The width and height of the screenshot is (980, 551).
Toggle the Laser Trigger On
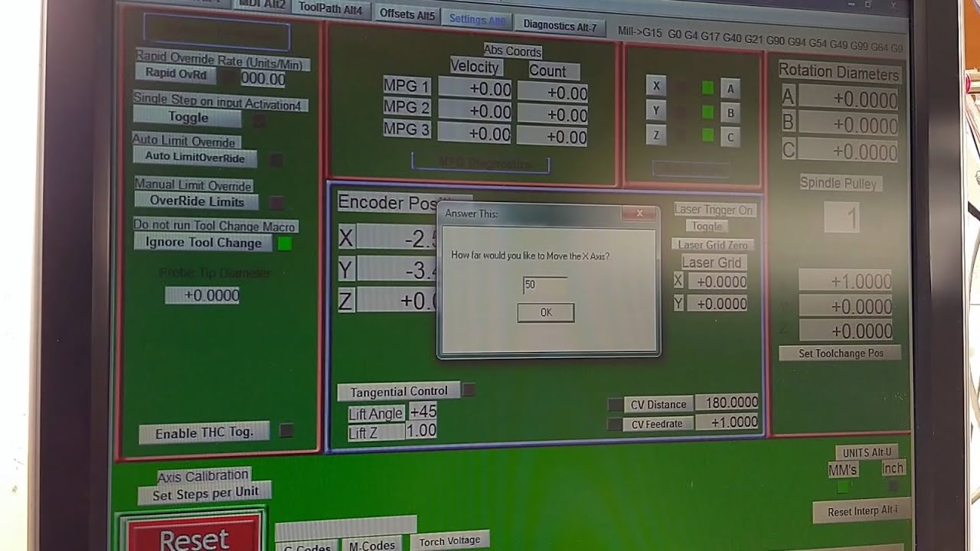[x=706, y=227]
